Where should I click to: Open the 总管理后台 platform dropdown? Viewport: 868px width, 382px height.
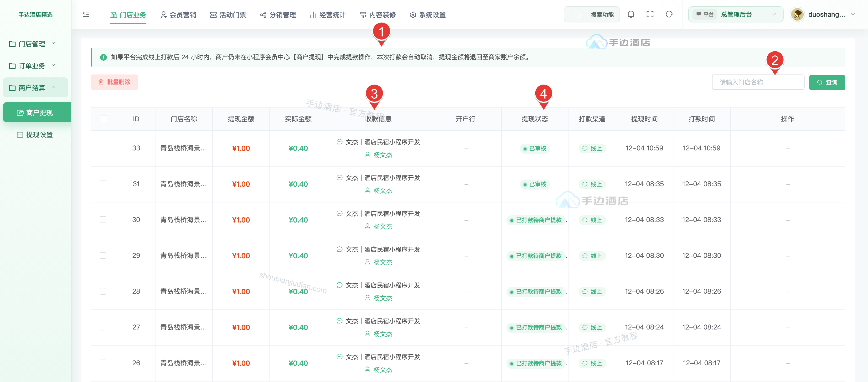click(736, 15)
